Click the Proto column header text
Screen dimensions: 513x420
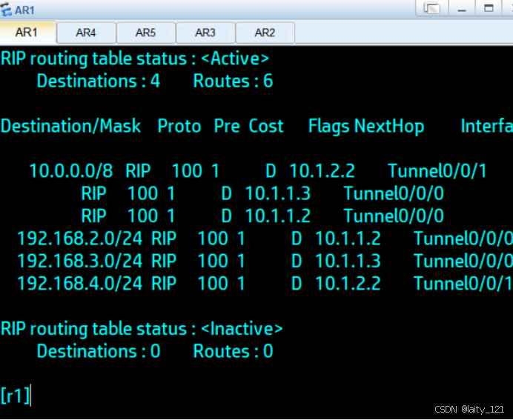coord(179,126)
